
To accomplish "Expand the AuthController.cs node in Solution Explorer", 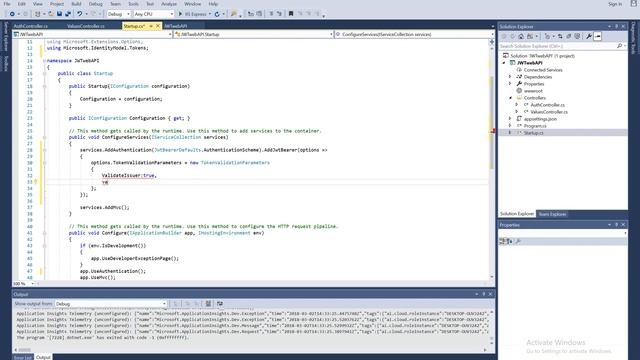I will 517,105.
